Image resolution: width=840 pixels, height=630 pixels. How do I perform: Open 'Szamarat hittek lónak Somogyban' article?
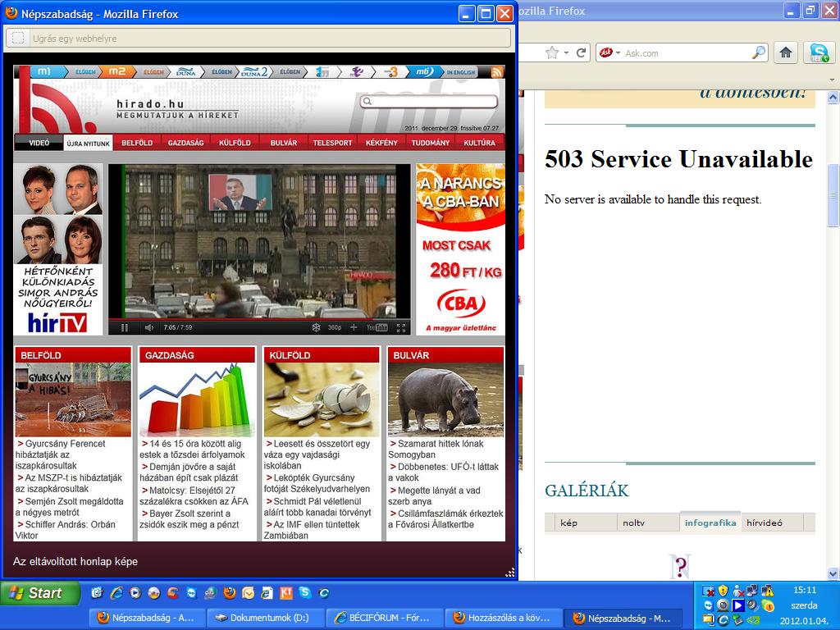[x=436, y=449]
